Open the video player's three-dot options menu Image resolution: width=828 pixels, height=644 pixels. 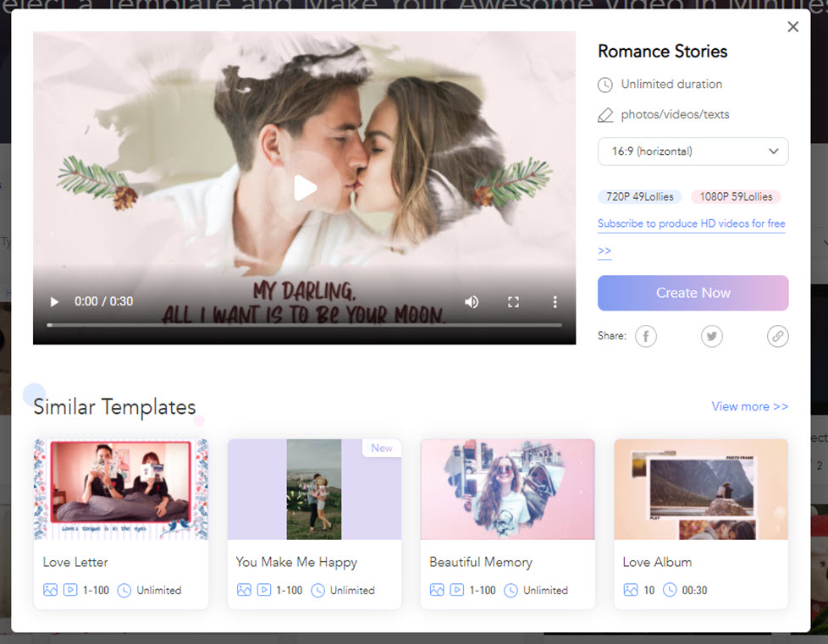pos(555,301)
